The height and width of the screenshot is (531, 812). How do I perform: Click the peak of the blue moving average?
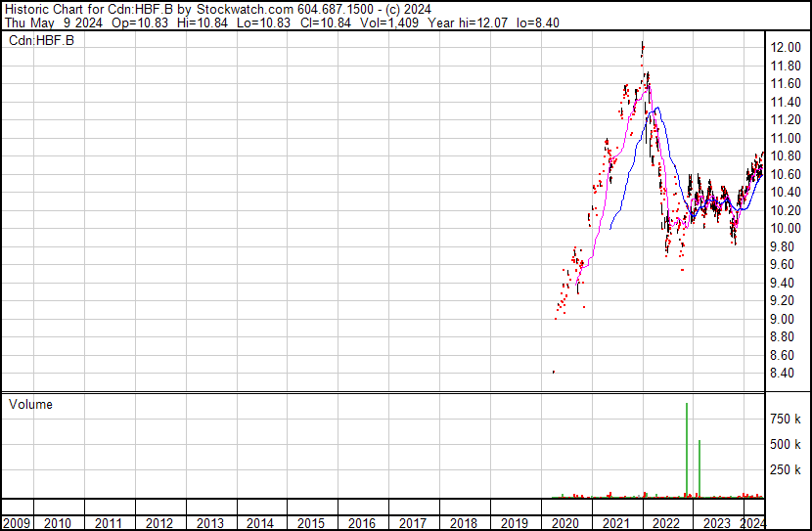(656, 108)
